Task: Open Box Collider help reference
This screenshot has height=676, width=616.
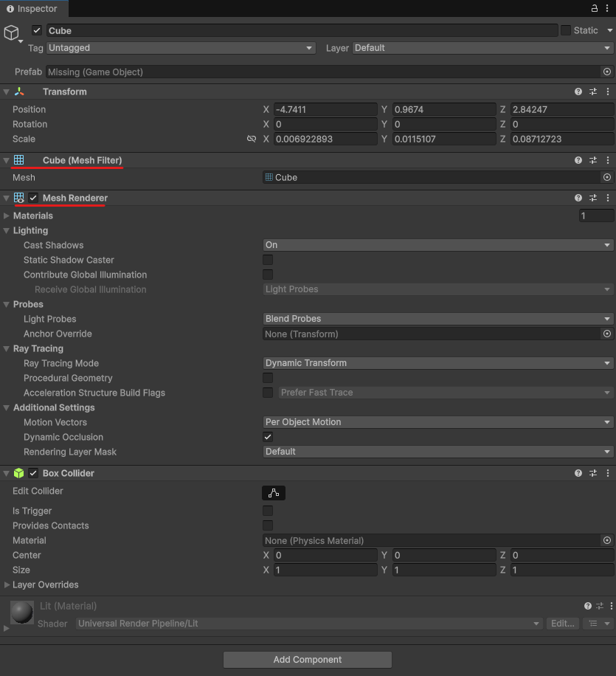Action: point(578,473)
